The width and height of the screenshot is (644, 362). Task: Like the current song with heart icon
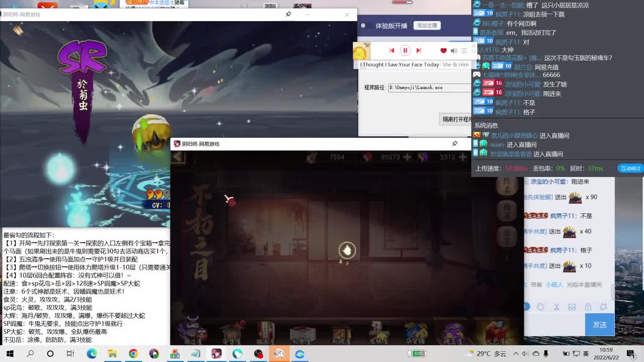pos(443,50)
